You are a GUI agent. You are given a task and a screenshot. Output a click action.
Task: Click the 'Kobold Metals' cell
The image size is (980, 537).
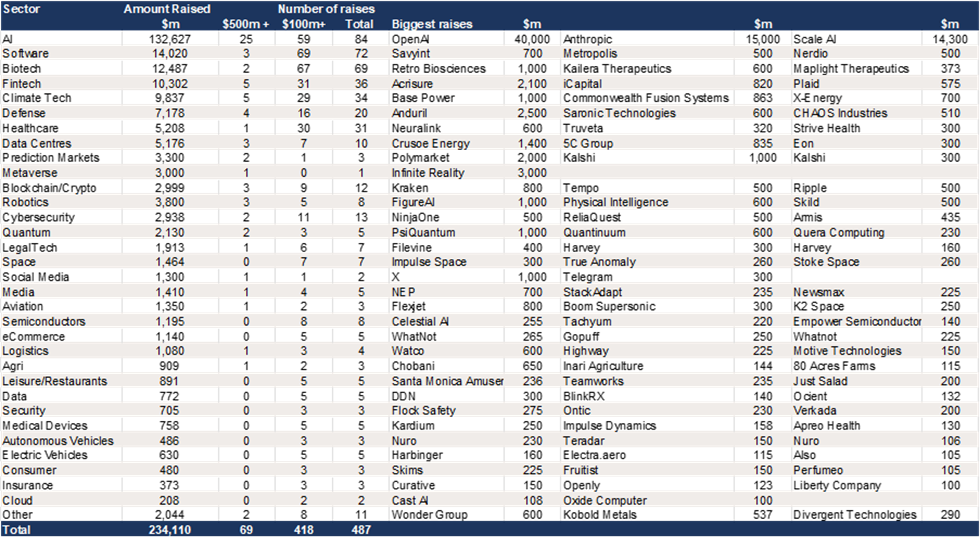[600, 515]
